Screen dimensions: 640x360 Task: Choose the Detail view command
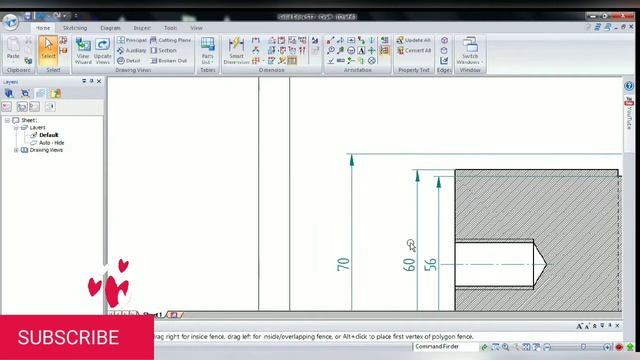click(129, 60)
